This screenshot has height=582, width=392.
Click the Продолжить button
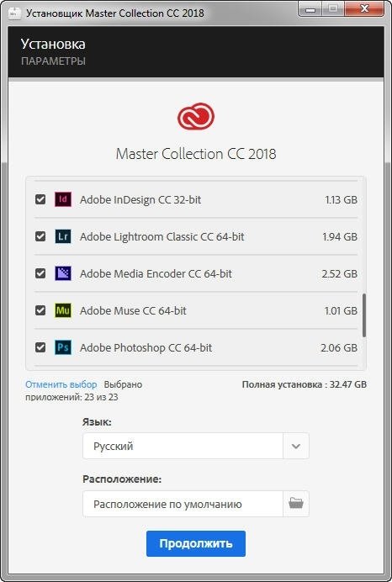(196, 543)
